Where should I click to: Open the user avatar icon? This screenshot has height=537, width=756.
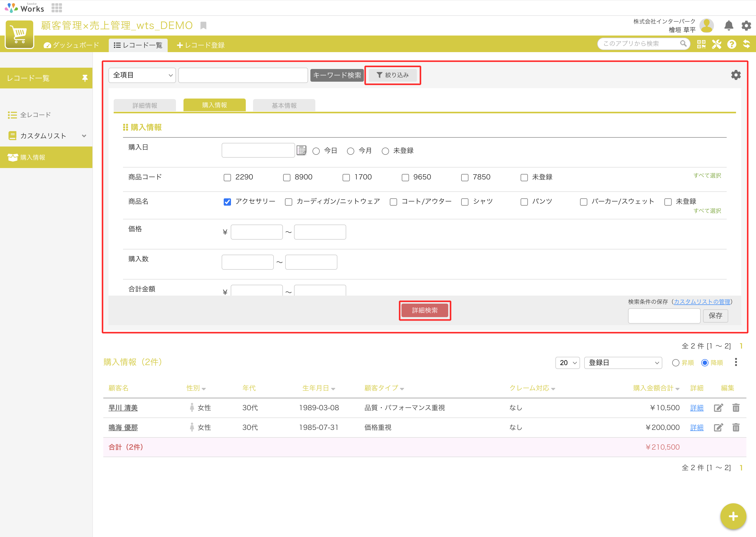pyautogui.click(x=706, y=25)
